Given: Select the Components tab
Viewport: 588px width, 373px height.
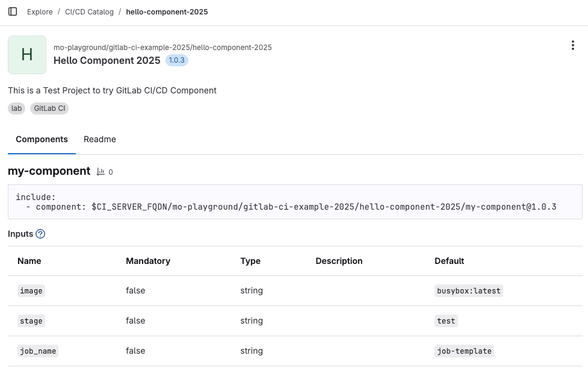Looking at the screenshot, I should click(42, 139).
